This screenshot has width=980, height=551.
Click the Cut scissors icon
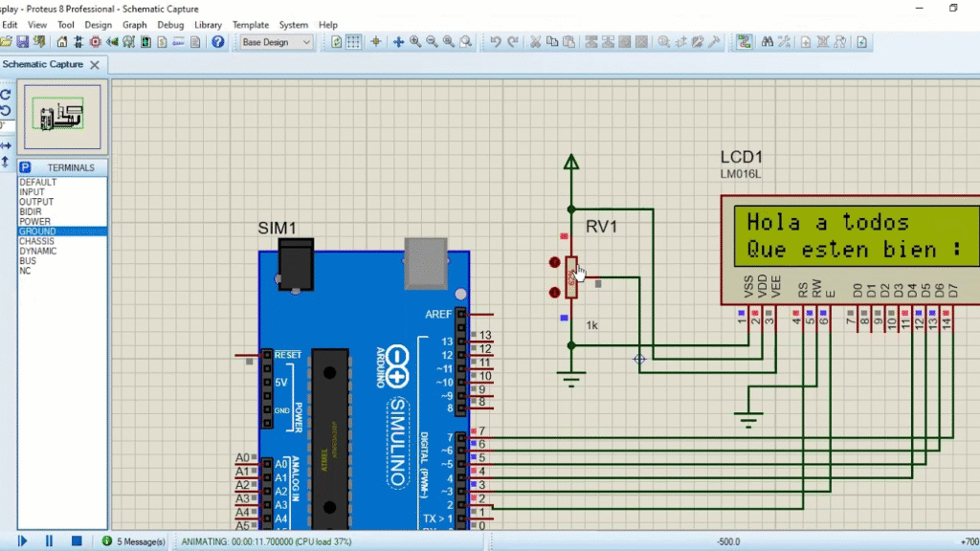536,42
